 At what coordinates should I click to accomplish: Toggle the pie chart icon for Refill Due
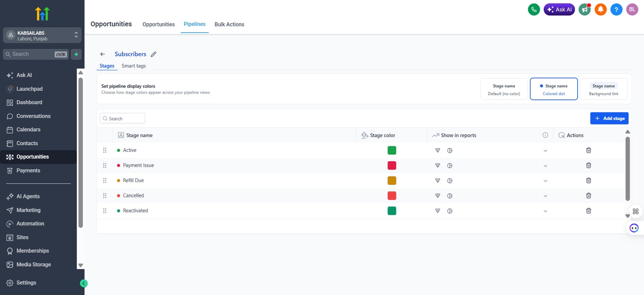tap(450, 181)
